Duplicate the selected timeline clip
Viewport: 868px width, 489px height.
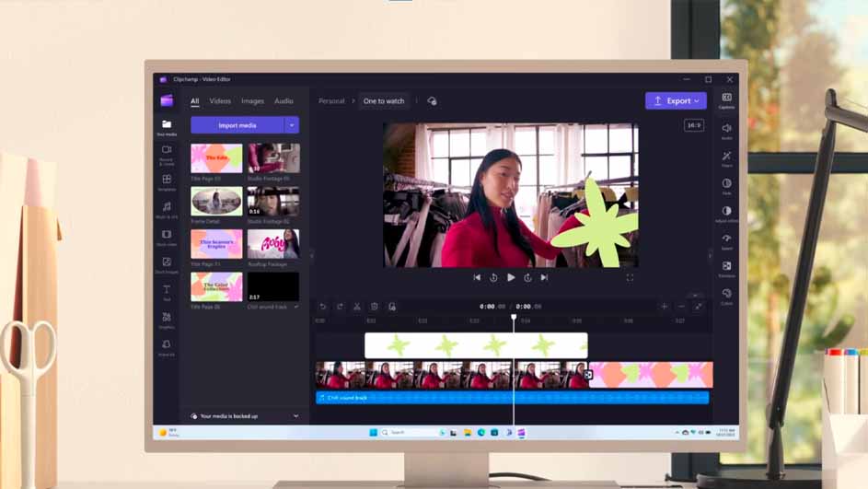[392, 307]
